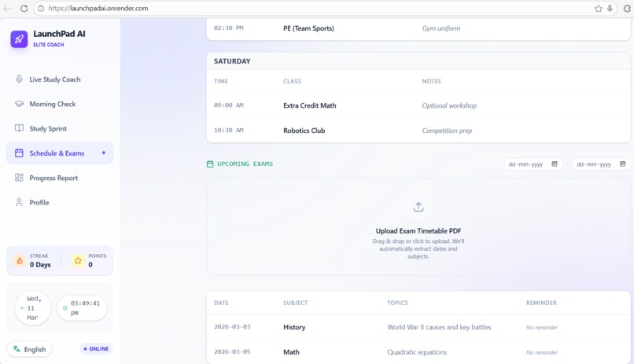Click the Quadratic equations topic
Viewport: 634px width, 364px height.
(x=417, y=352)
